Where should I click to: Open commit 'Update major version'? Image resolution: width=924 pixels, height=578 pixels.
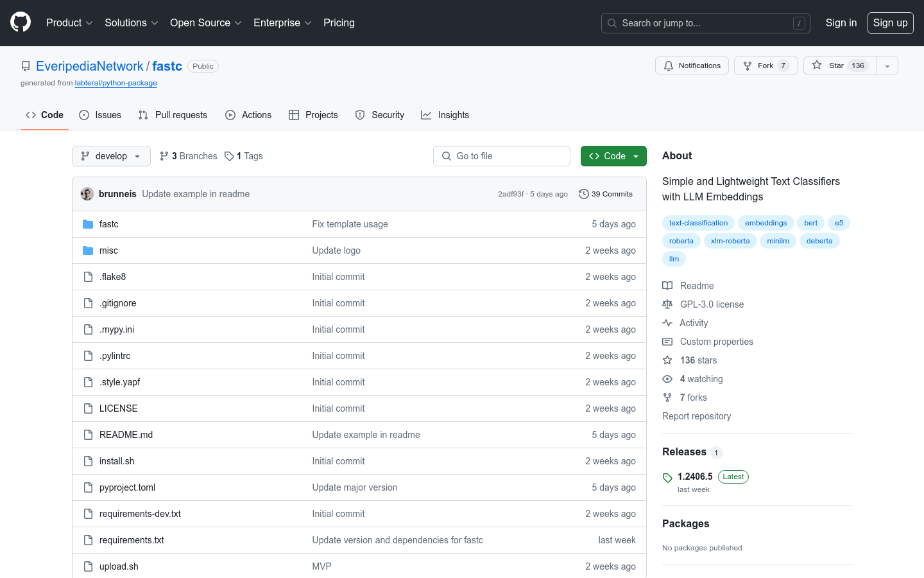coord(355,487)
